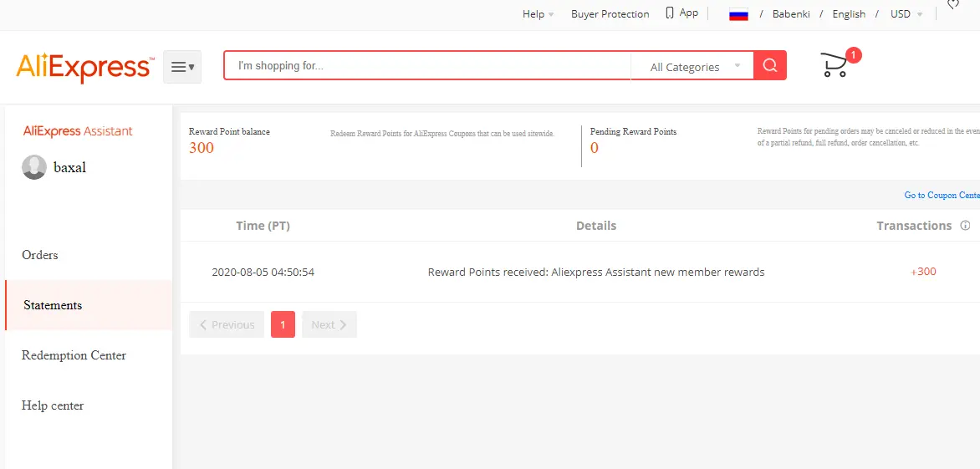Click the AliExpress Assistant heading
This screenshot has height=469, width=980.
click(x=78, y=131)
